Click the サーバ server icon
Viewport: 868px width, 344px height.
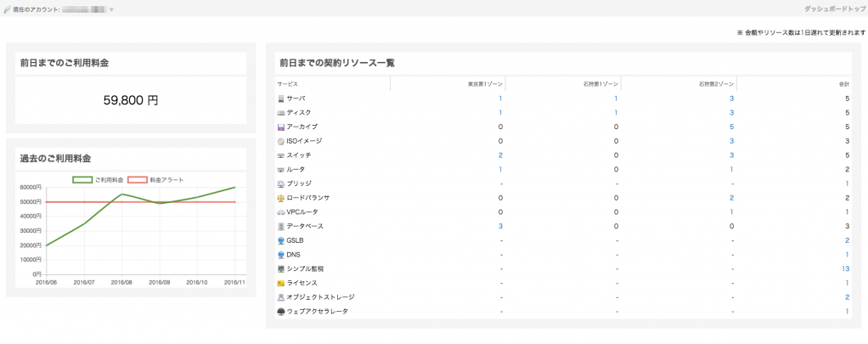(281, 99)
